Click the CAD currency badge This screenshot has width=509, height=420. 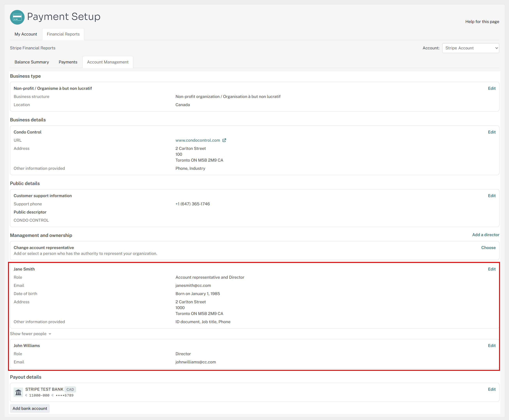(x=70, y=390)
